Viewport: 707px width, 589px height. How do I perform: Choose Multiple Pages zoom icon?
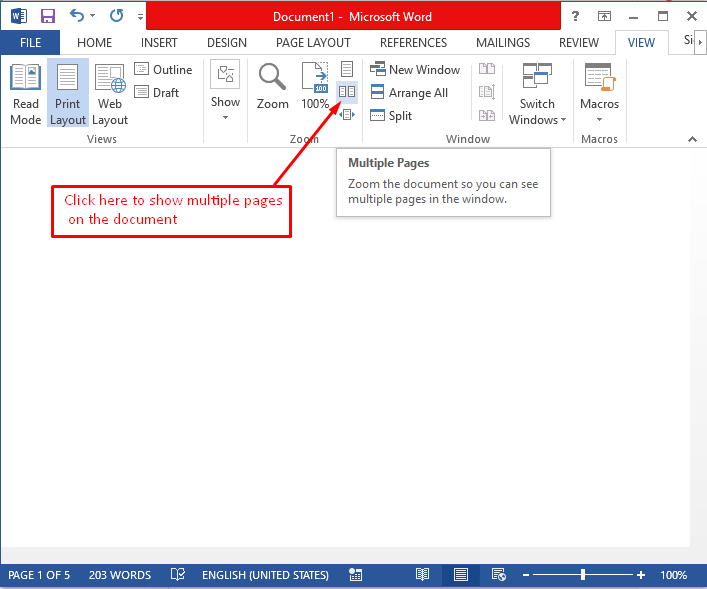point(347,92)
